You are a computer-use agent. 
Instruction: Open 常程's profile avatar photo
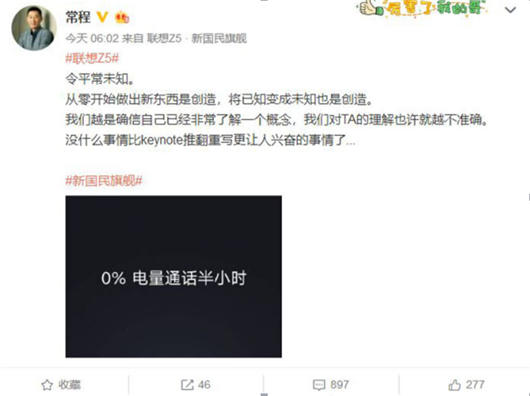coord(34,28)
